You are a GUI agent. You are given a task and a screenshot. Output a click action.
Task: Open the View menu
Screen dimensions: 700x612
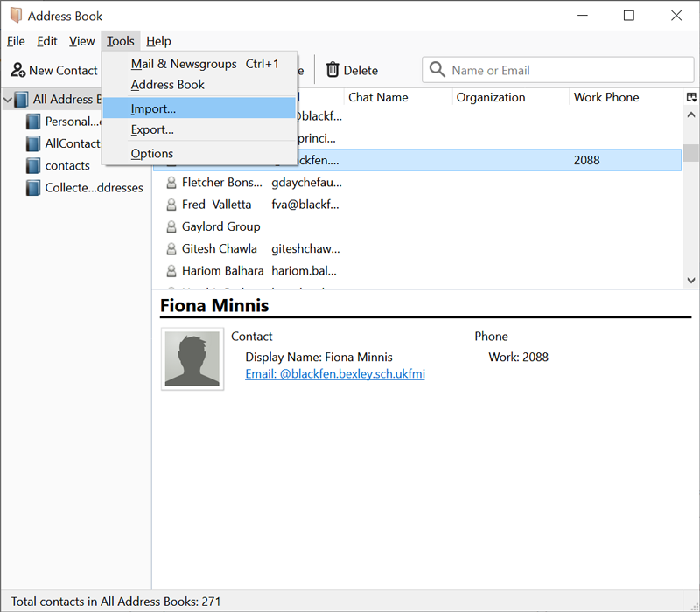[81, 41]
